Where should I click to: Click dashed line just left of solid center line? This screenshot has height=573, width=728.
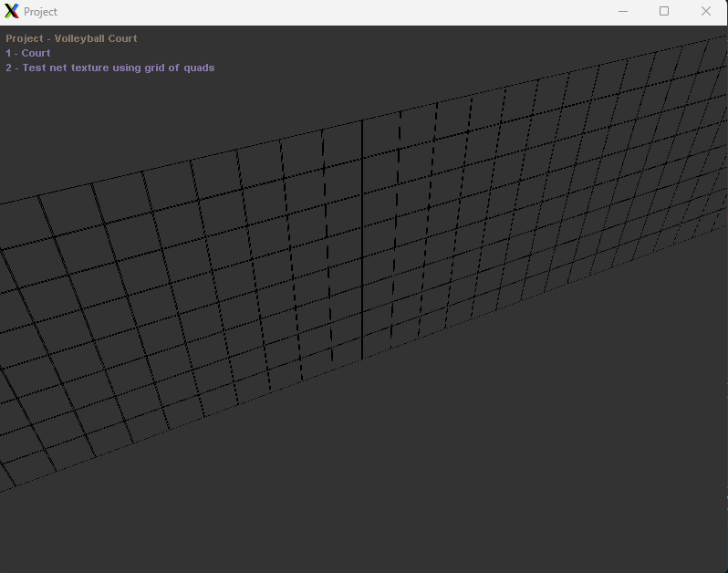[326, 246]
